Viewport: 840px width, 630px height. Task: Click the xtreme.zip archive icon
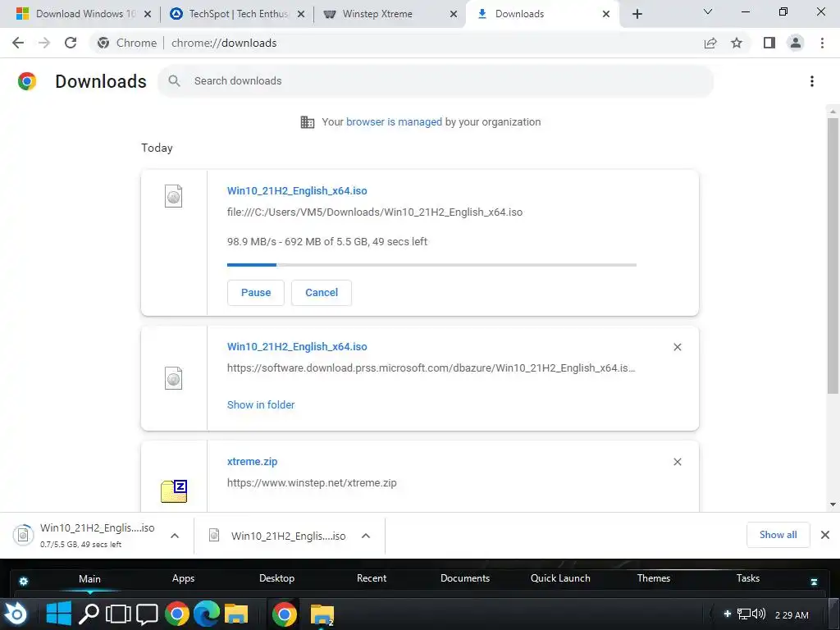click(x=174, y=491)
